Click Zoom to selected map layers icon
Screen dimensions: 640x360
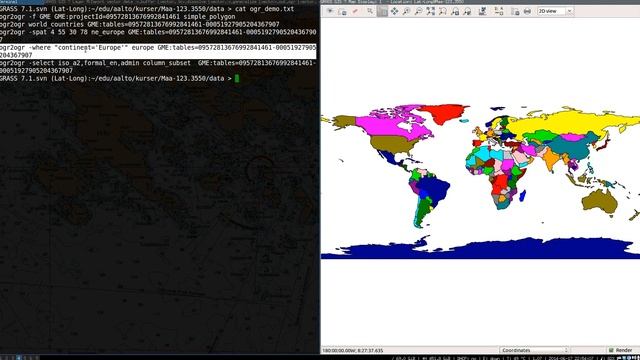pyautogui.click(x=431, y=11)
